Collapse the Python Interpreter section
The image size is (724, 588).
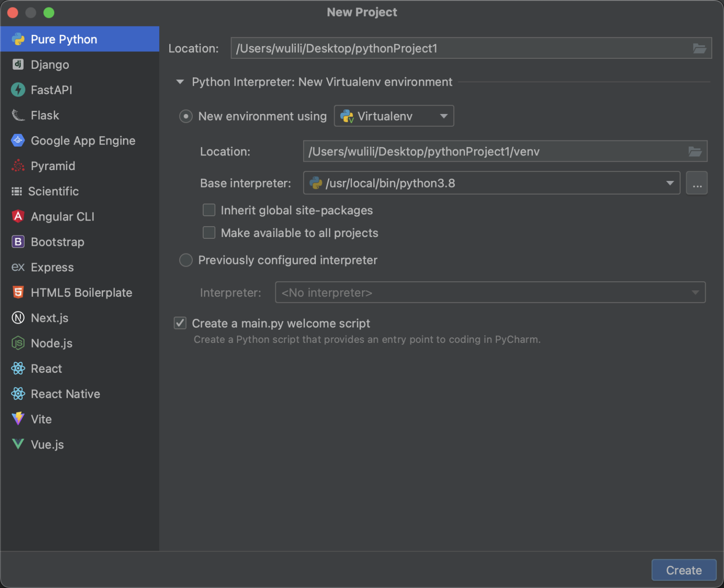tap(180, 82)
